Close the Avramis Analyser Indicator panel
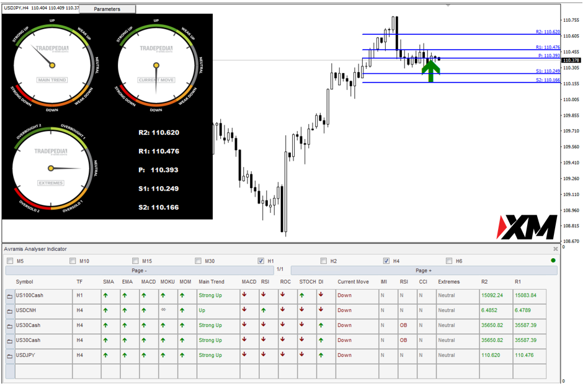588x391 pixels. [x=555, y=249]
